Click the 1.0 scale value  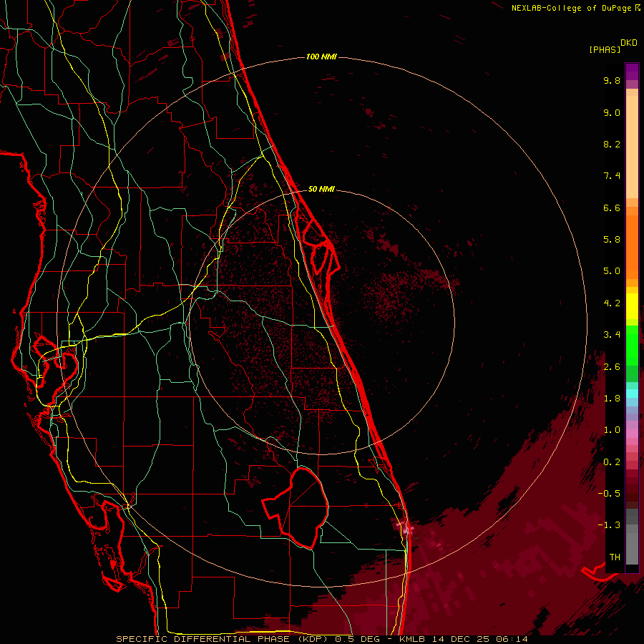pos(612,430)
